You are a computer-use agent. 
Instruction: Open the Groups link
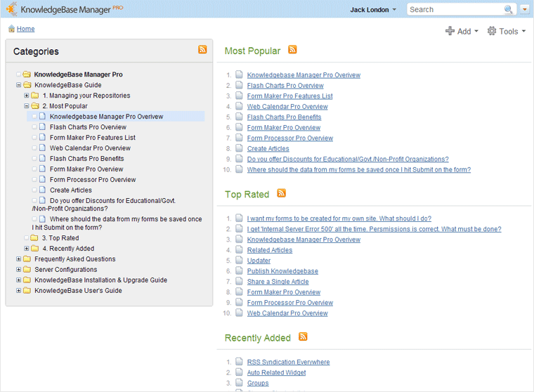click(258, 383)
